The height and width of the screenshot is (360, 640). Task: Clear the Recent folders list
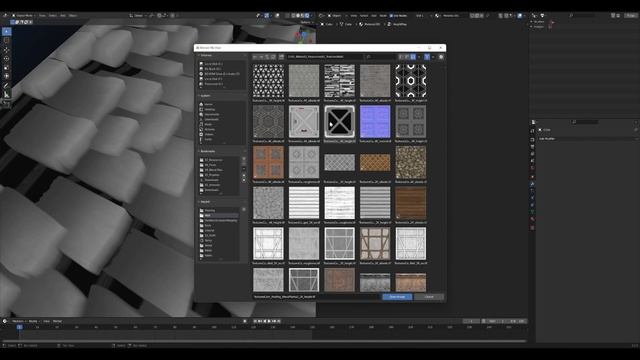pyautogui.click(x=244, y=210)
